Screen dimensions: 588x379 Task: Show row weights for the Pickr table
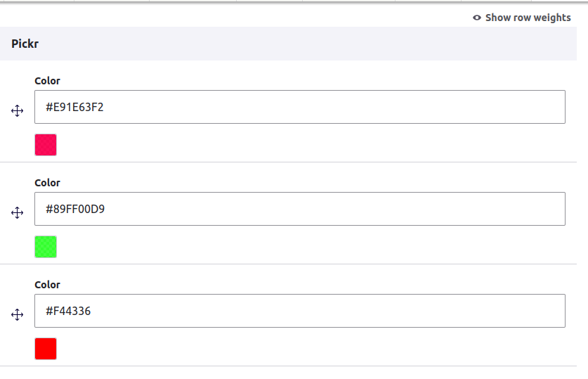[x=522, y=18]
